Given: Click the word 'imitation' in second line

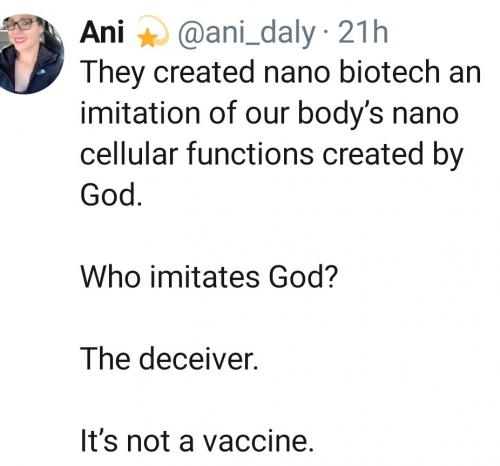Looking at the screenshot, I should (x=140, y=113).
